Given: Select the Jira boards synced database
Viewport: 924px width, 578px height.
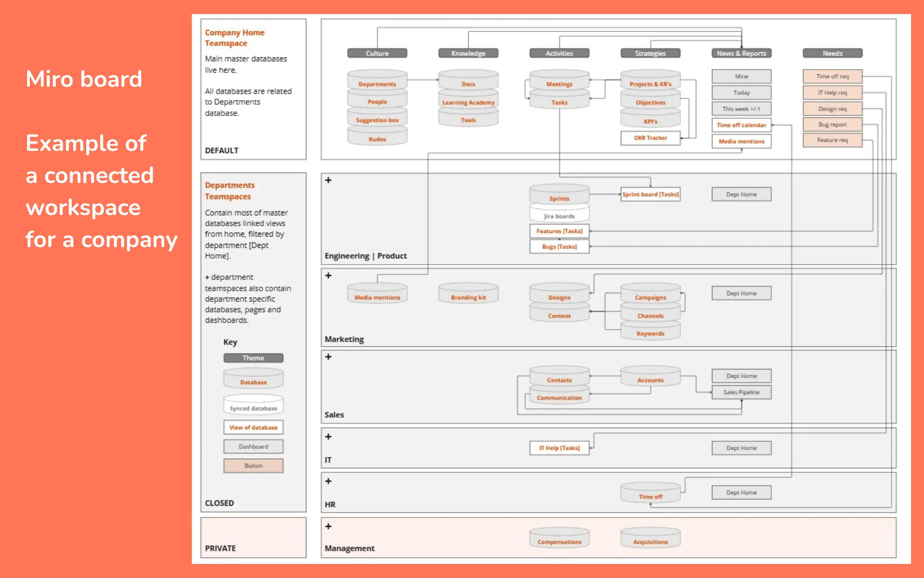Looking at the screenshot, I should click(x=559, y=215).
